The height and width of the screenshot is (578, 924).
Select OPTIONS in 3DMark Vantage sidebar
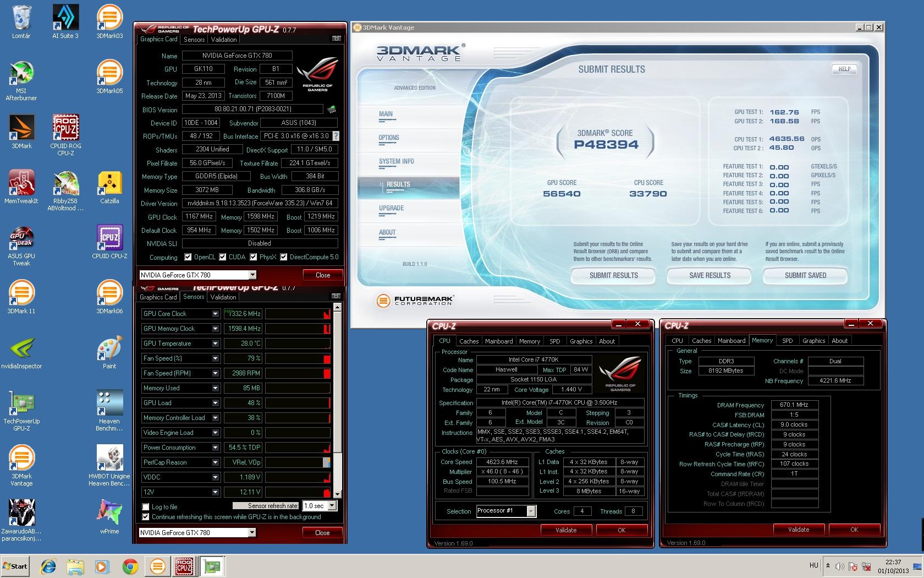click(x=389, y=138)
